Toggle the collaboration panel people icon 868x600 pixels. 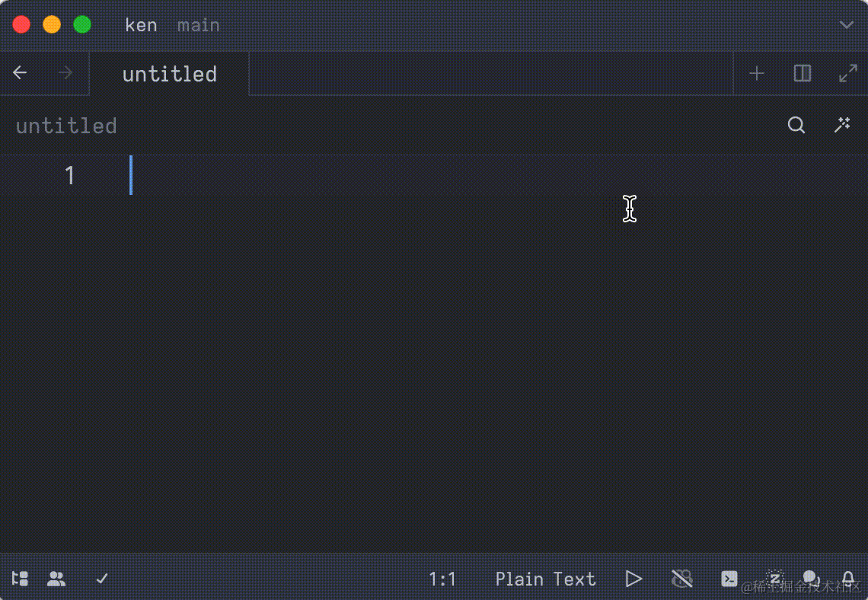(x=56, y=579)
